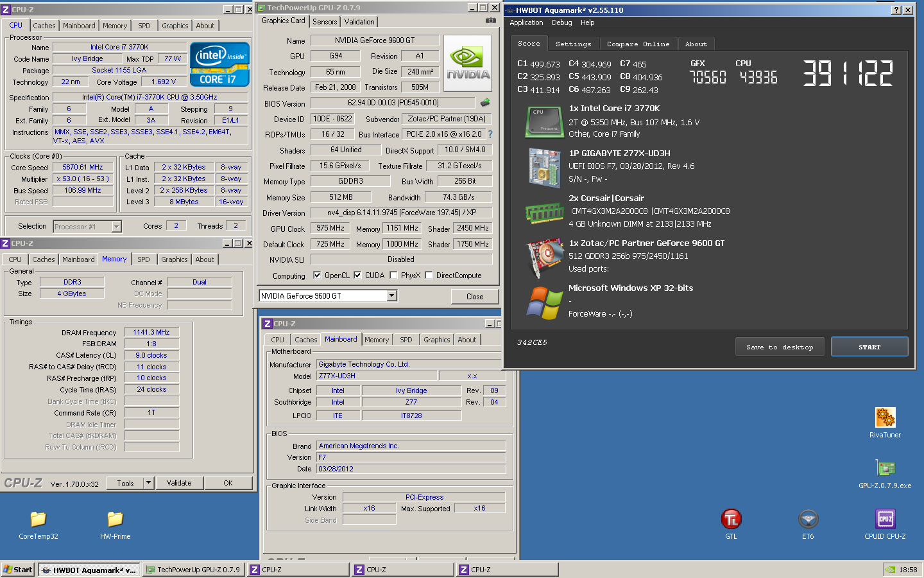The height and width of the screenshot is (578, 924).
Task: Click the mainboard model field Z77X-UD3H
Action: click(377, 376)
